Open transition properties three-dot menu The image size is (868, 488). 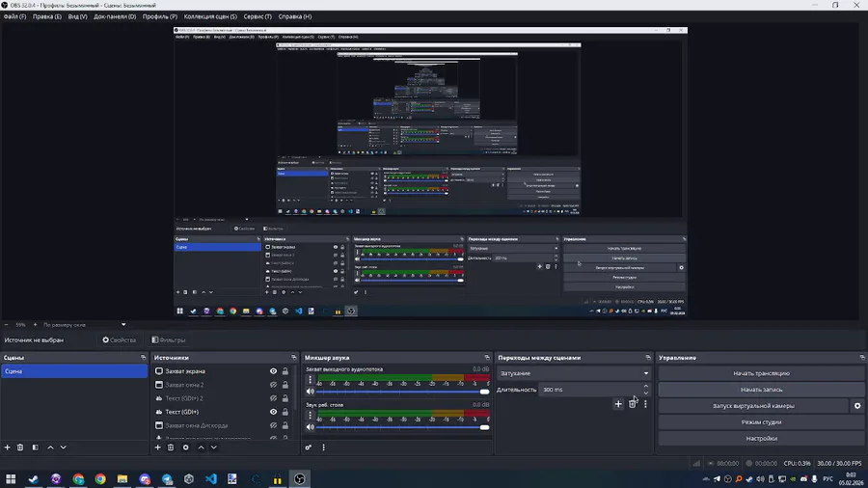click(x=645, y=404)
